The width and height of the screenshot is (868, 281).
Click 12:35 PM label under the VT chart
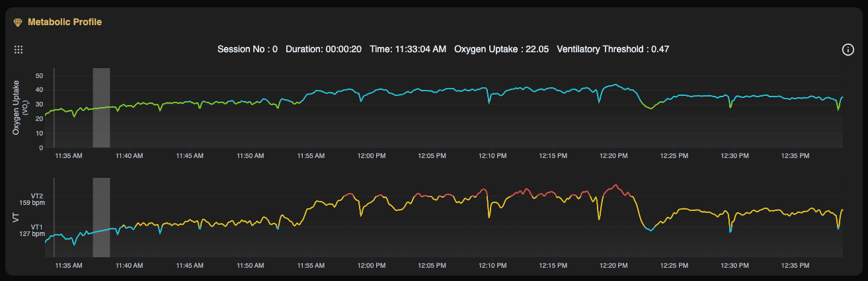pyautogui.click(x=795, y=265)
